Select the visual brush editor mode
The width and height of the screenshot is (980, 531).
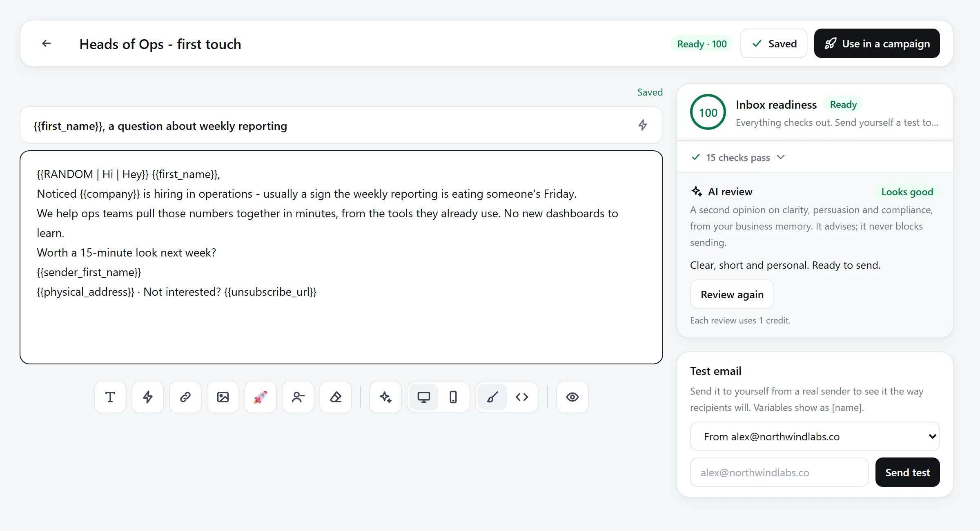(x=492, y=397)
